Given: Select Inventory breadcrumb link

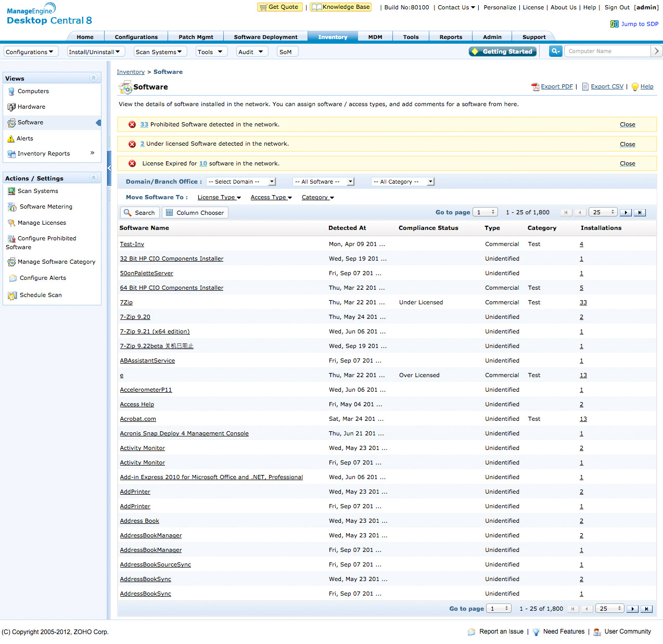Looking at the screenshot, I should click(x=131, y=72).
